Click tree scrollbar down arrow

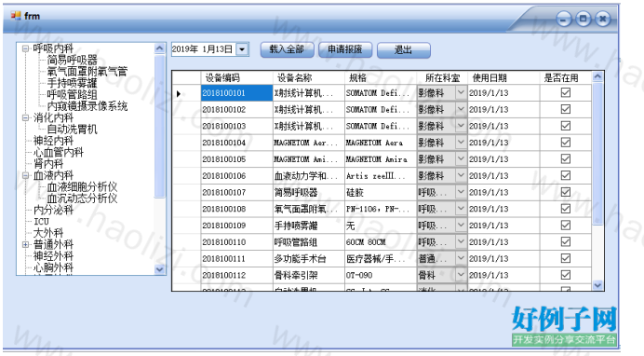pos(160,269)
